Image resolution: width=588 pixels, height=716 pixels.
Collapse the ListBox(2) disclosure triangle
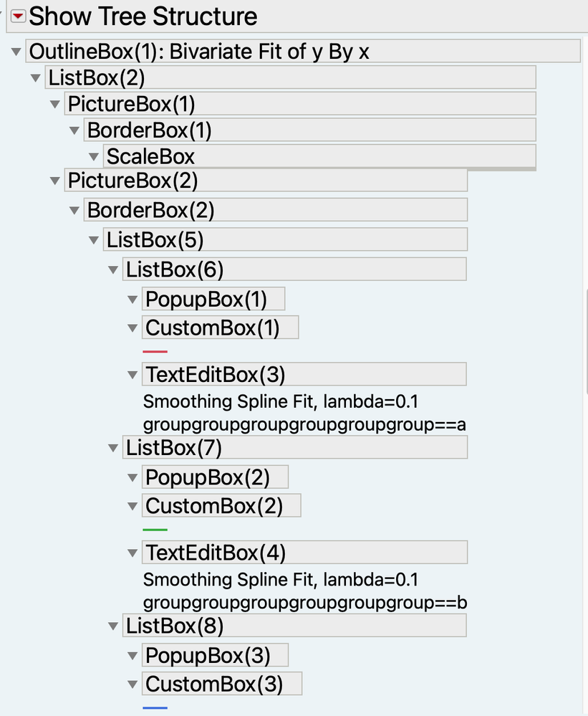(36, 78)
